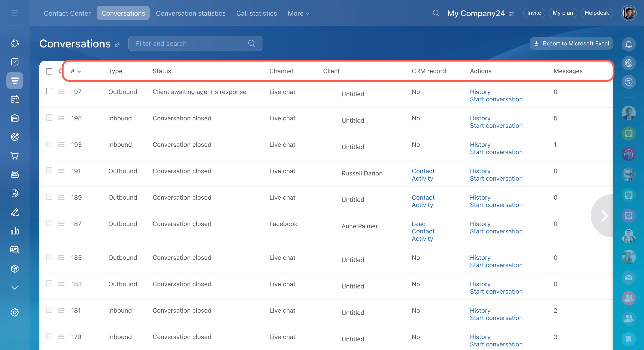Open the tasks checkmark sidebar icon
644x350 pixels.
15,62
